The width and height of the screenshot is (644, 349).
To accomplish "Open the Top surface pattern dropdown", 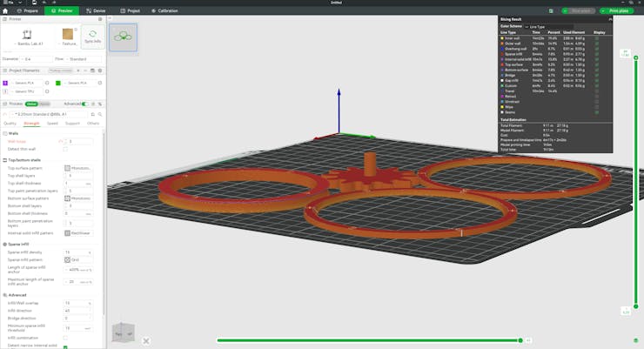I will [x=78, y=168].
